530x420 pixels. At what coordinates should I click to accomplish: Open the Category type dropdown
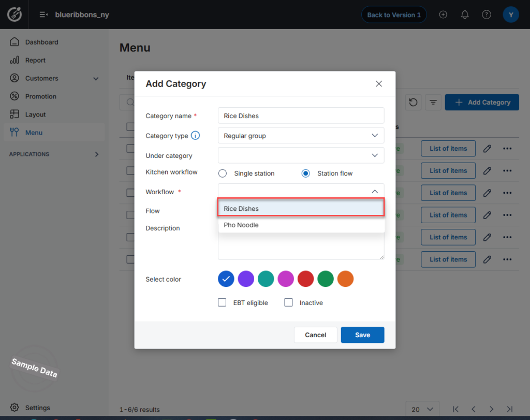point(301,136)
